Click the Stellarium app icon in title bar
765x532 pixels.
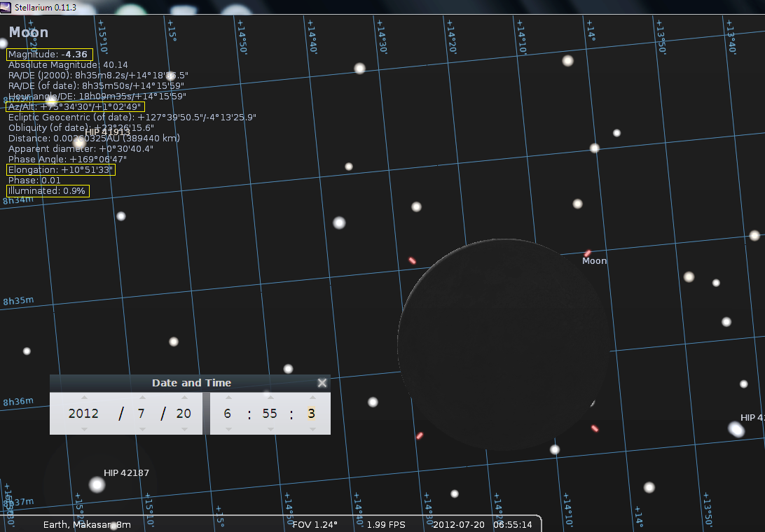(x=6, y=7)
